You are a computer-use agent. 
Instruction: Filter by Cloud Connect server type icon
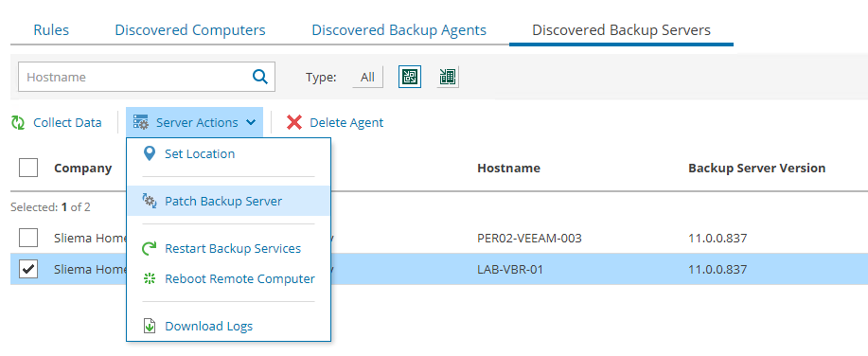pyautogui.click(x=447, y=77)
